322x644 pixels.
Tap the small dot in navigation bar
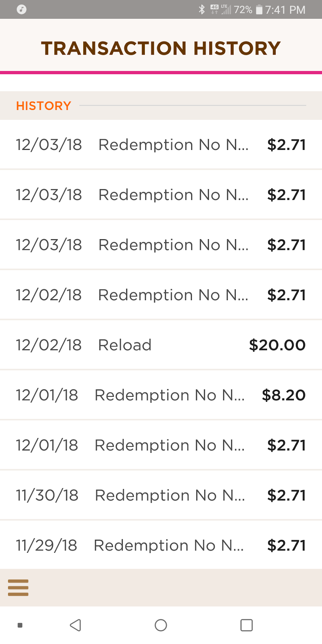click(20, 625)
